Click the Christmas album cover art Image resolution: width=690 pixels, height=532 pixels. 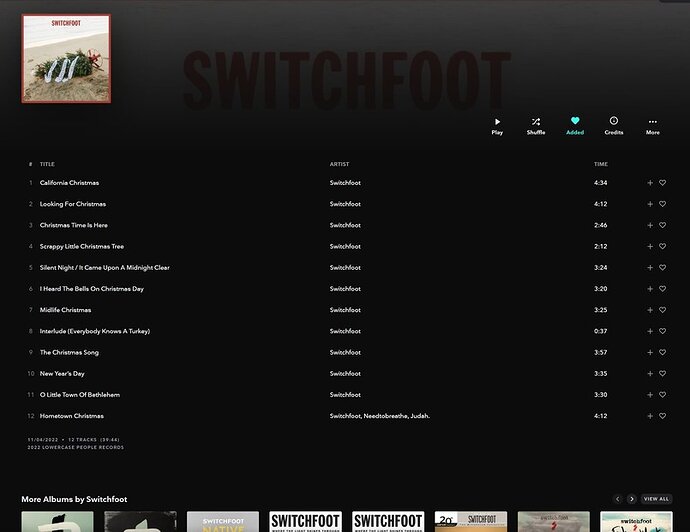(66, 59)
